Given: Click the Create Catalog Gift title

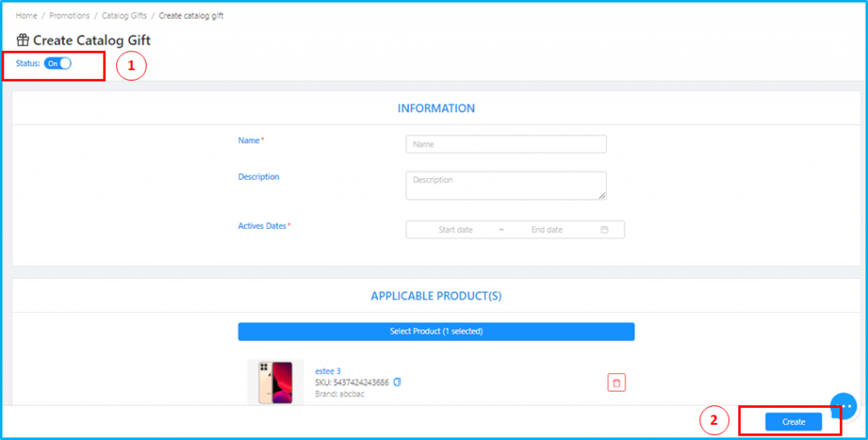Looking at the screenshot, I should point(92,41).
